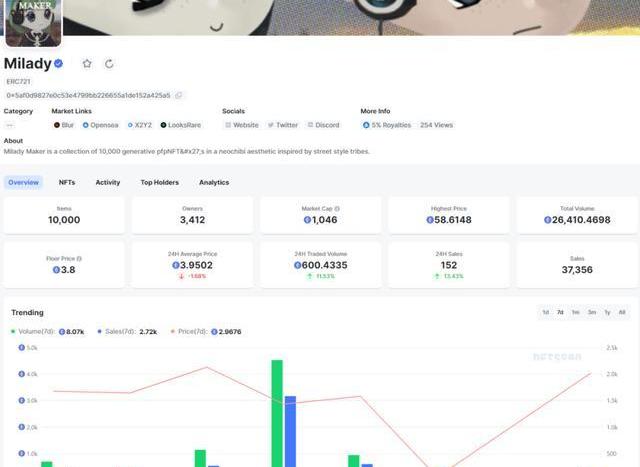Screen dimensions: 640x467
Task: Click the Market Cap info icon
Action: coord(337,209)
